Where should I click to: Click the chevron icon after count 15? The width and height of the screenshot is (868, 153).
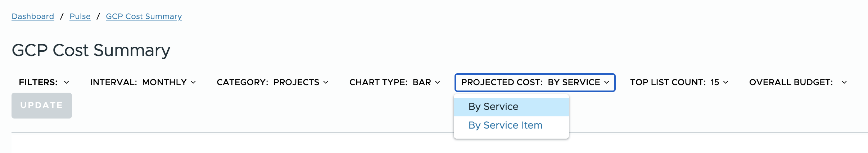(x=726, y=82)
